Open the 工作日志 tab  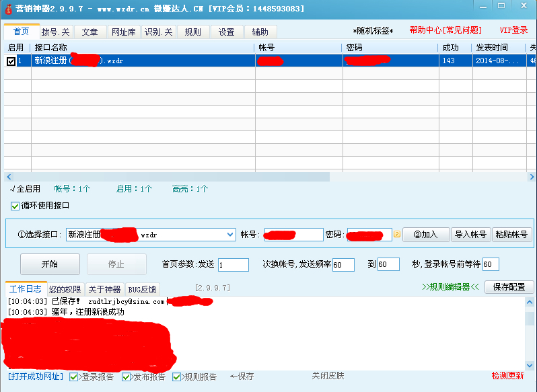point(26,289)
